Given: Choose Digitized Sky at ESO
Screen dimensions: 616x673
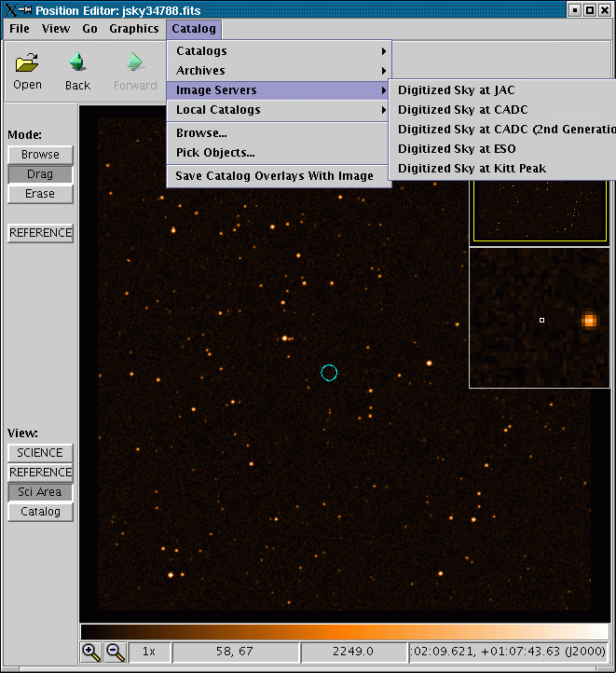Looking at the screenshot, I should (x=457, y=149).
